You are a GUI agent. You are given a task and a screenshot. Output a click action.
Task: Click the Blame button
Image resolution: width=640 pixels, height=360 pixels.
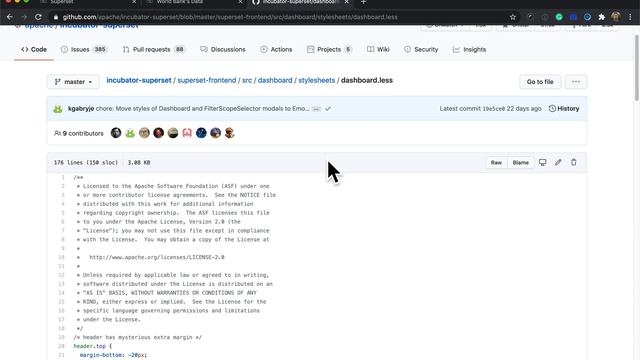pyautogui.click(x=520, y=162)
